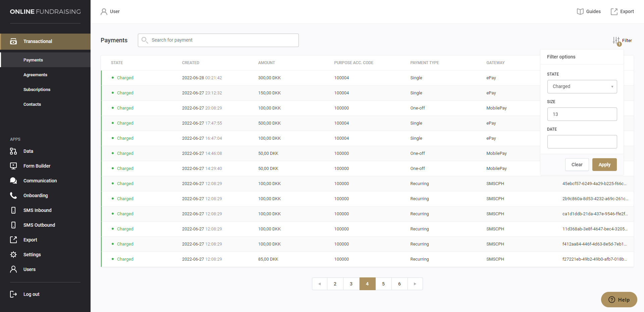Click the User avatar icon in header

pyautogui.click(x=104, y=12)
